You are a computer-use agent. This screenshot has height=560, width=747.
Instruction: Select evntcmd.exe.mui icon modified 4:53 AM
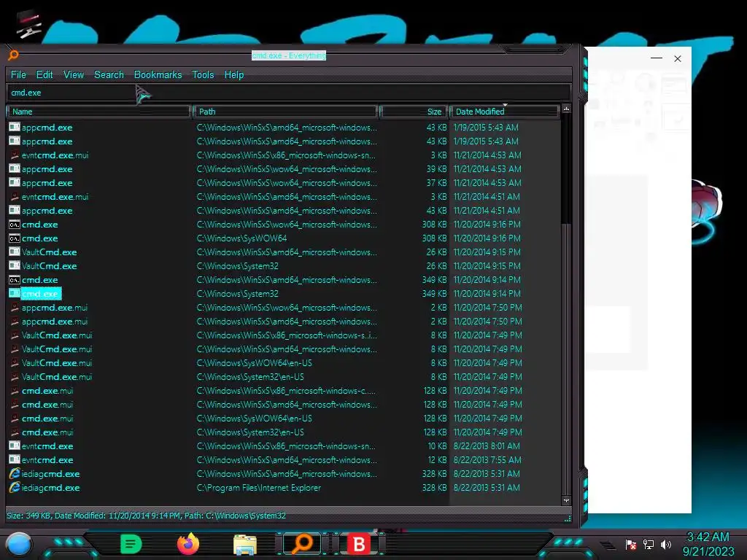tap(15, 155)
